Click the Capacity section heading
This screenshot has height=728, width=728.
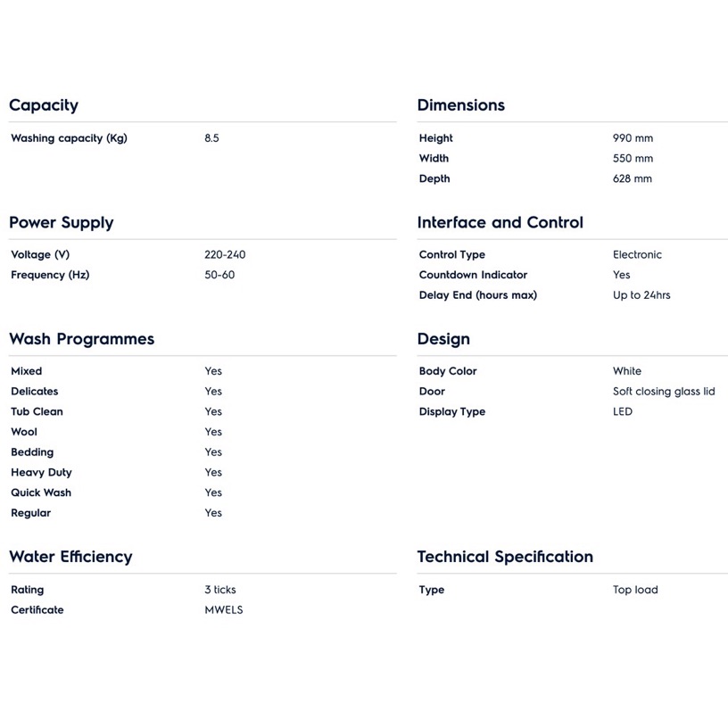point(44,105)
